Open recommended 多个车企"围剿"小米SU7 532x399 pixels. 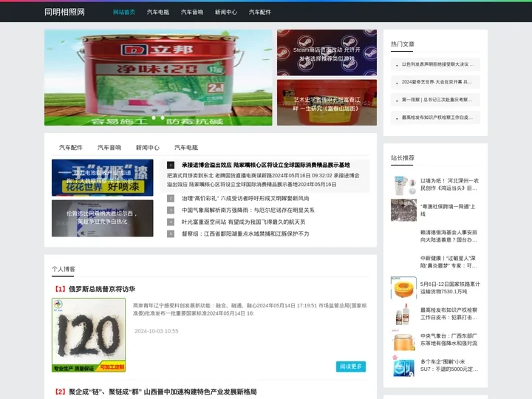[x=449, y=366]
